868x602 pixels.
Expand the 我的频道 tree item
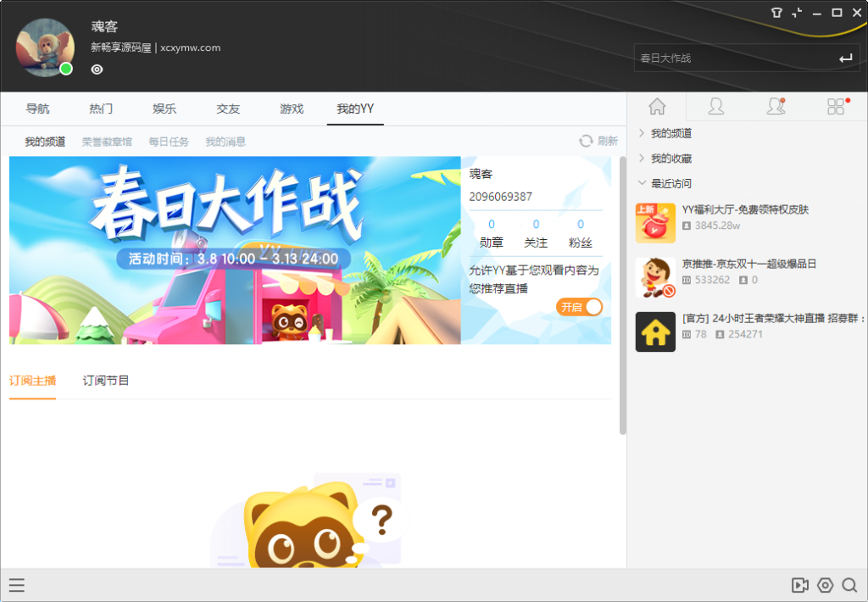[x=670, y=133]
